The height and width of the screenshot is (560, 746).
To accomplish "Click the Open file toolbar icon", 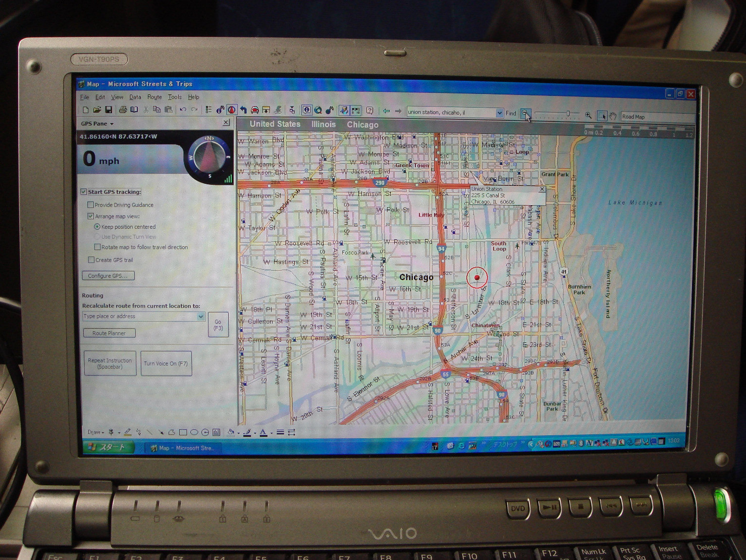I will (x=97, y=110).
